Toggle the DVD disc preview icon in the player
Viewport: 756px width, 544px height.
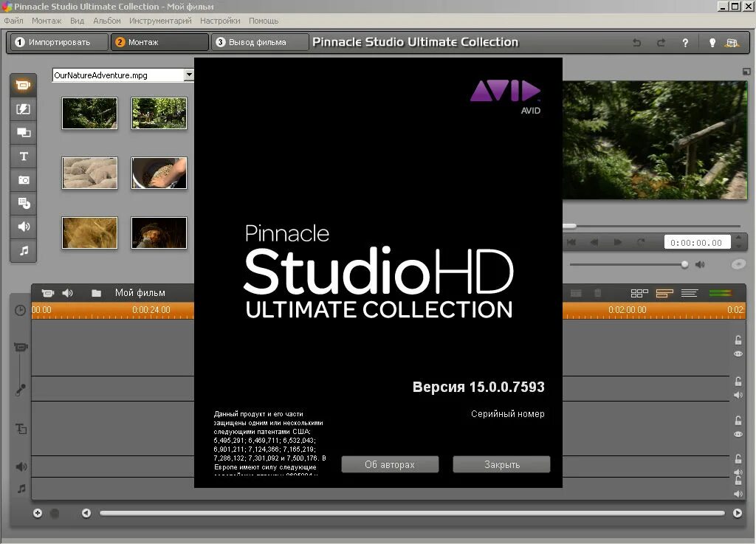click(738, 264)
